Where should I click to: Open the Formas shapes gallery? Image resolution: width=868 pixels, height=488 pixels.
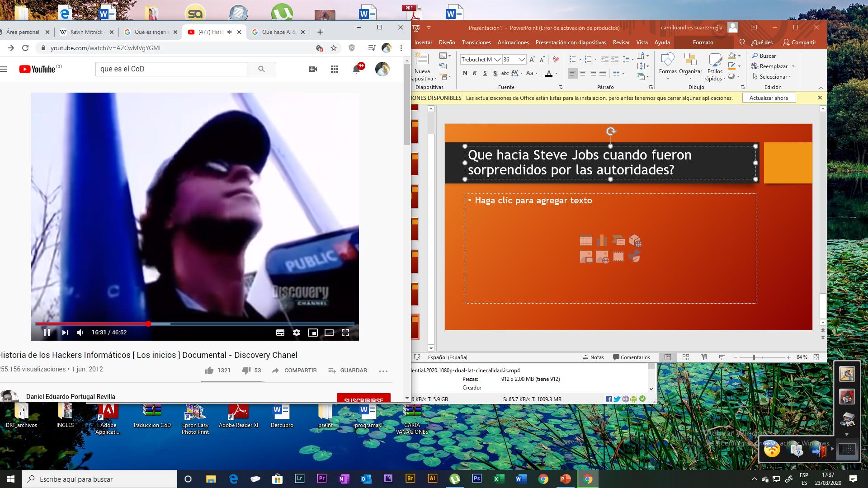click(668, 66)
